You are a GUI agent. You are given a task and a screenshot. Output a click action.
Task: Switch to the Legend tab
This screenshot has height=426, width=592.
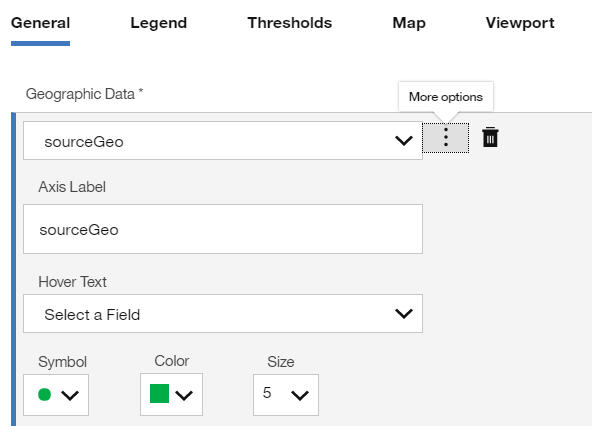(159, 23)
